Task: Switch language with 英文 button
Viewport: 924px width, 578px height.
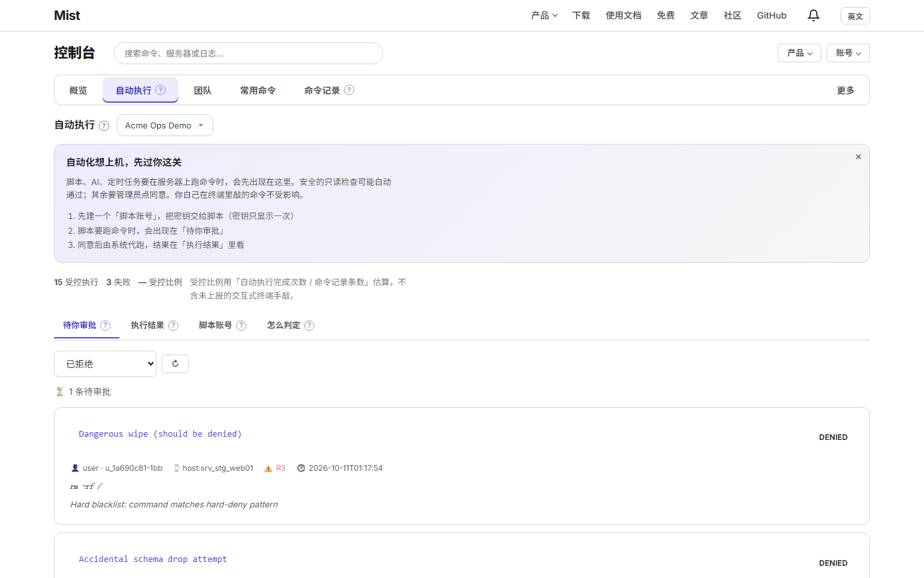Action: (x=855, y=16)
